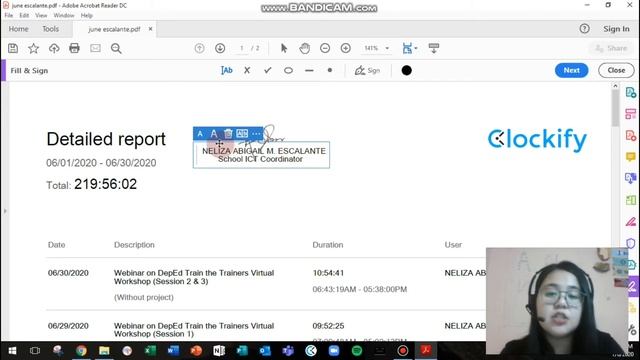Image resolution: width=640 pixels, height=360 pixels.
Task: Activate the hand pan tool
Action: tap(304, 48)
